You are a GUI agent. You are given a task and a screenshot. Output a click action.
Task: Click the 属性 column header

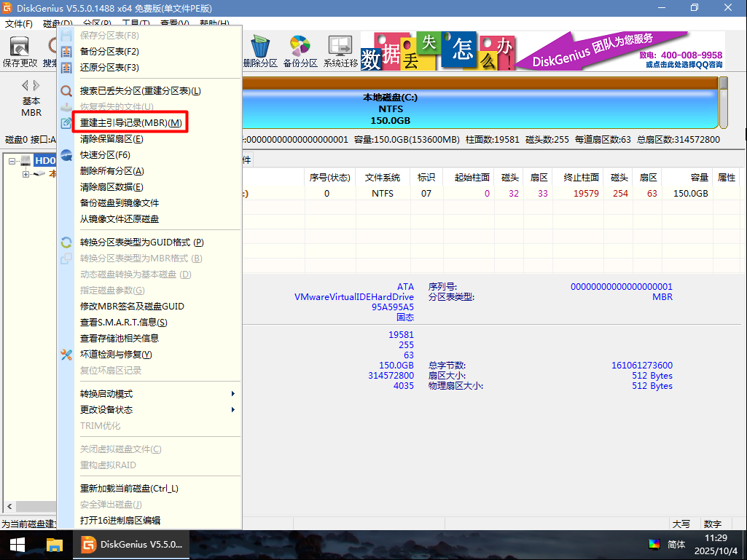[727, 178]
